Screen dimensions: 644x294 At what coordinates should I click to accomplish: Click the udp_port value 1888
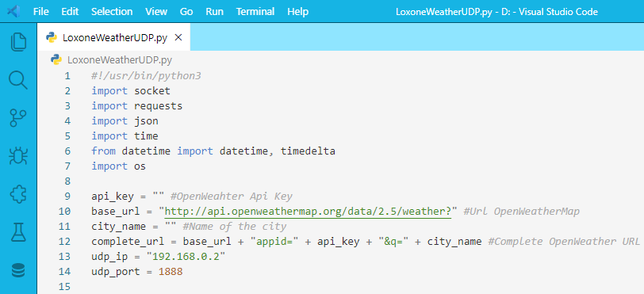(x=171, y=272)
